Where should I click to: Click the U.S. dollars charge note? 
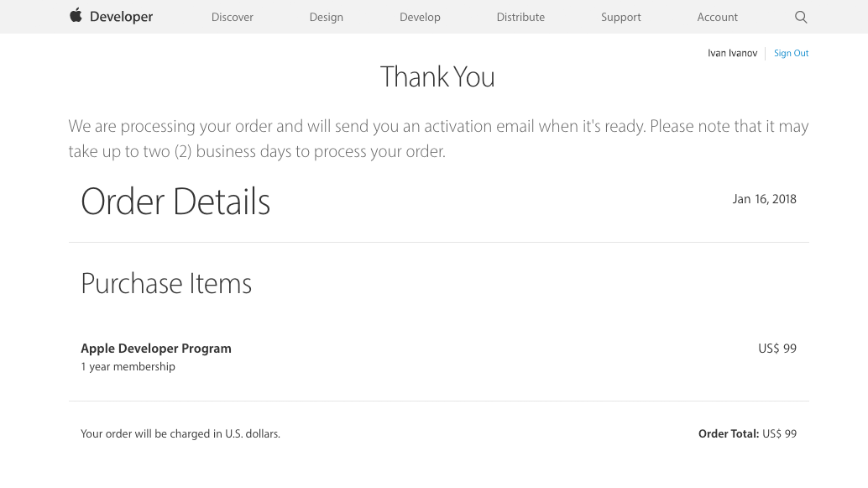[180, 434]
